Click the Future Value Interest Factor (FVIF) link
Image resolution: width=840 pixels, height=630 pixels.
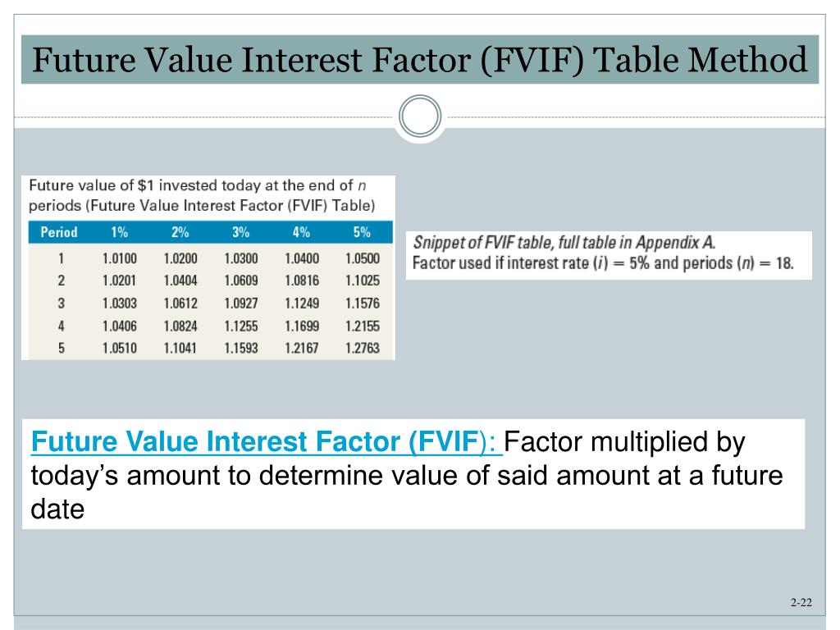tap(267, 442)
